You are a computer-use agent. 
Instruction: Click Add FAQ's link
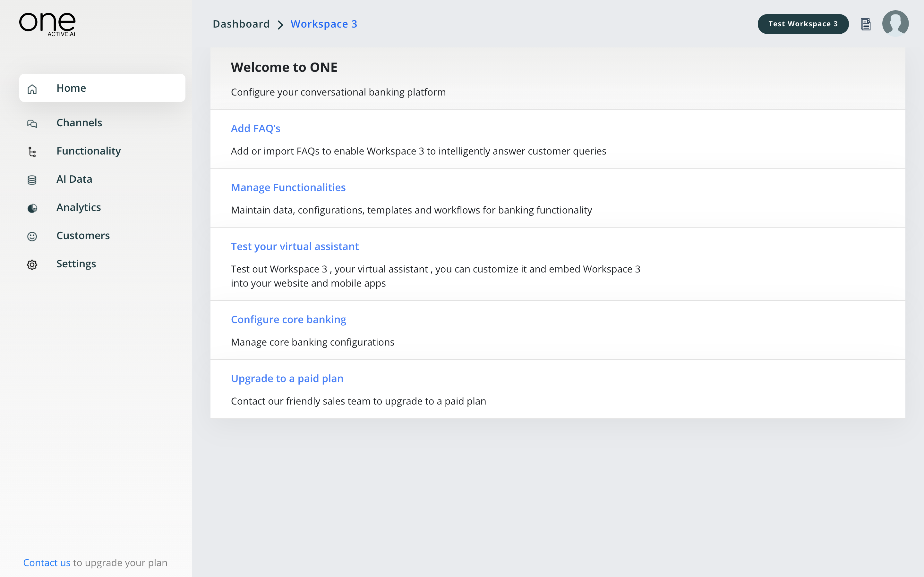pyautogui.click(x=255, y=128)
